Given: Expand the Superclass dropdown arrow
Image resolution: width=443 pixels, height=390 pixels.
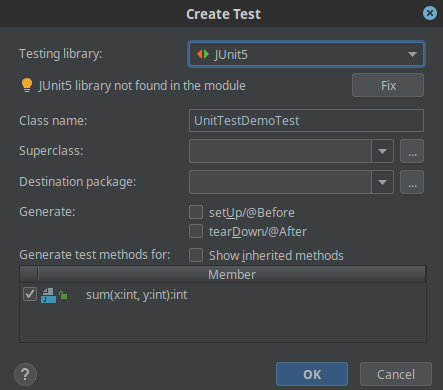Looking at the screenshot, I should point(382,151).
